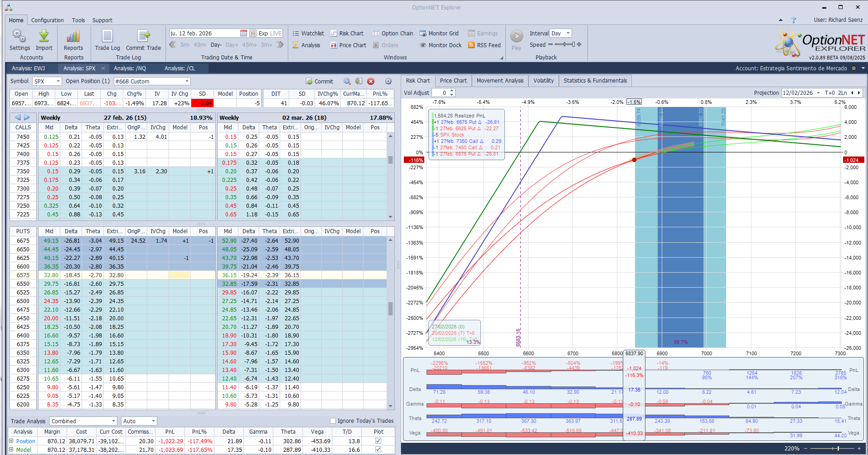Toggle the 2Ln projection lines option

[x=843, y=93]
